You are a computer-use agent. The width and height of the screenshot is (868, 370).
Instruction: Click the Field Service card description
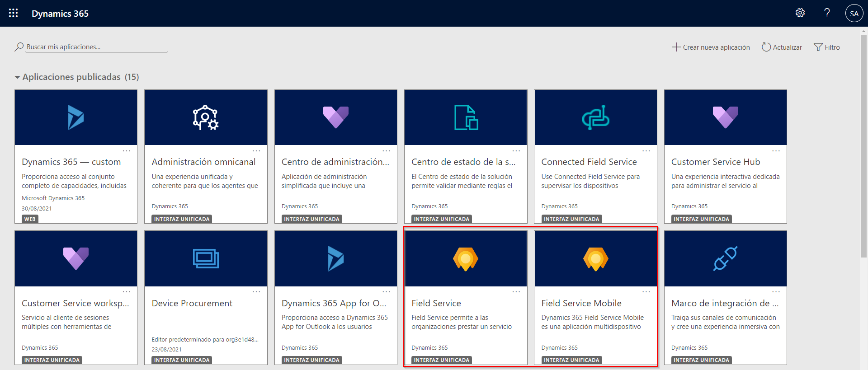click(x=462, y=322)
